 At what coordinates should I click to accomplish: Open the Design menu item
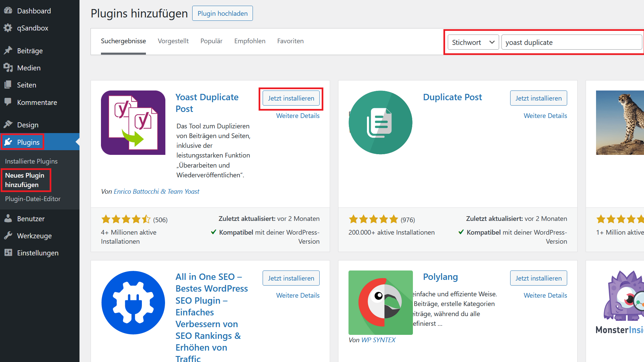click(x=40, y=125)
